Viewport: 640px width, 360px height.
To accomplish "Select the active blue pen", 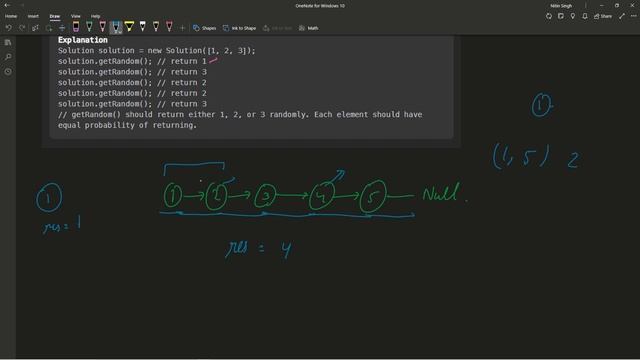I will [x=116, y=27].
